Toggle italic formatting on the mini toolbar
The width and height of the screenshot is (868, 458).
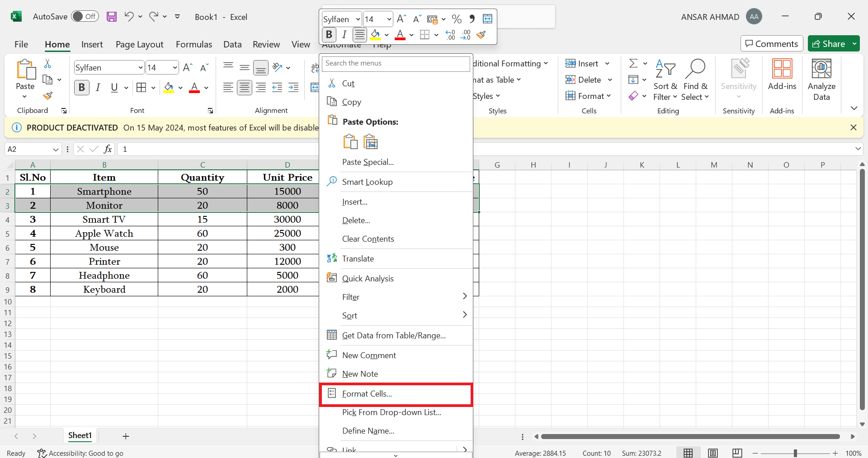click(x=344, y=34)
